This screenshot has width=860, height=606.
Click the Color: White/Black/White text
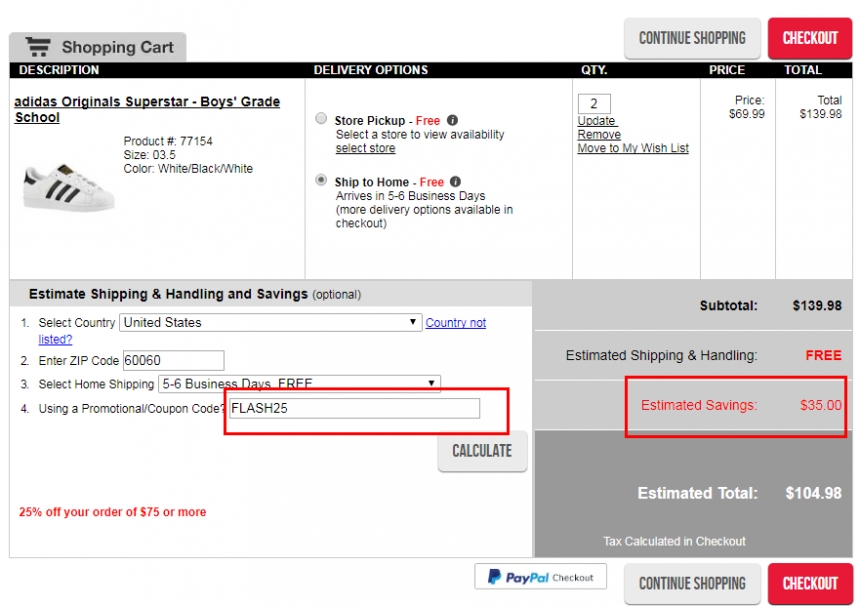coord(188,168)
